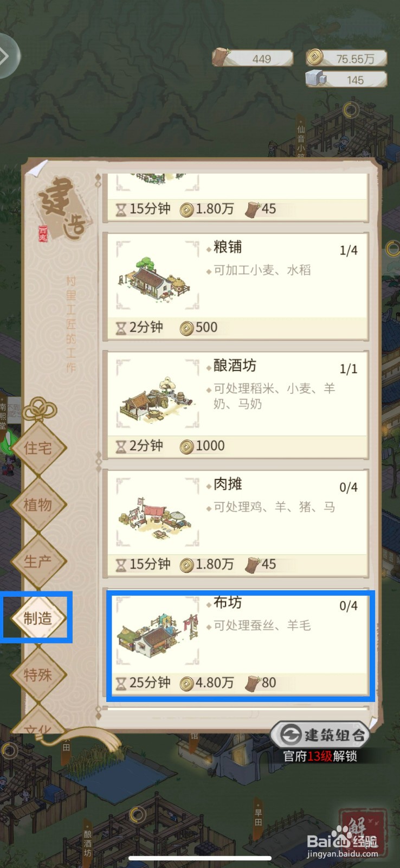The height and width of the screenshot is (868, 400).
Task: Click the copper coin currency icon
Action: click(314, 57)
